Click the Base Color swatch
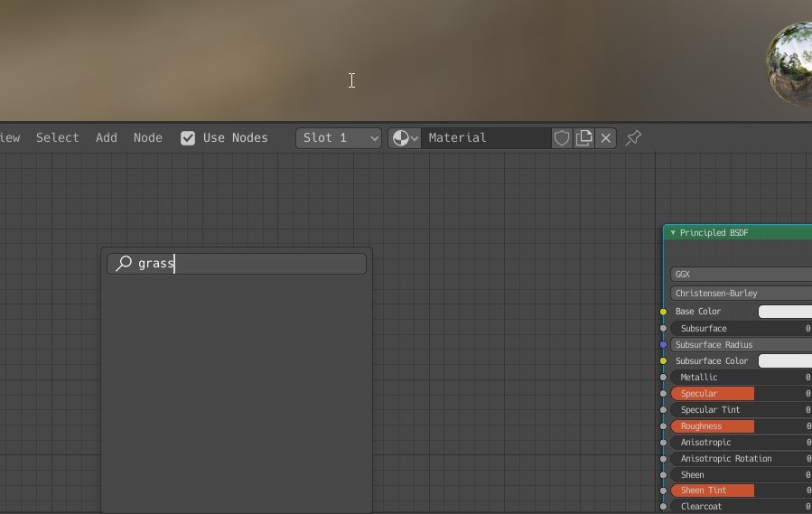The width and height of the screenshot is (812, 514). click(x=785, y=312)
